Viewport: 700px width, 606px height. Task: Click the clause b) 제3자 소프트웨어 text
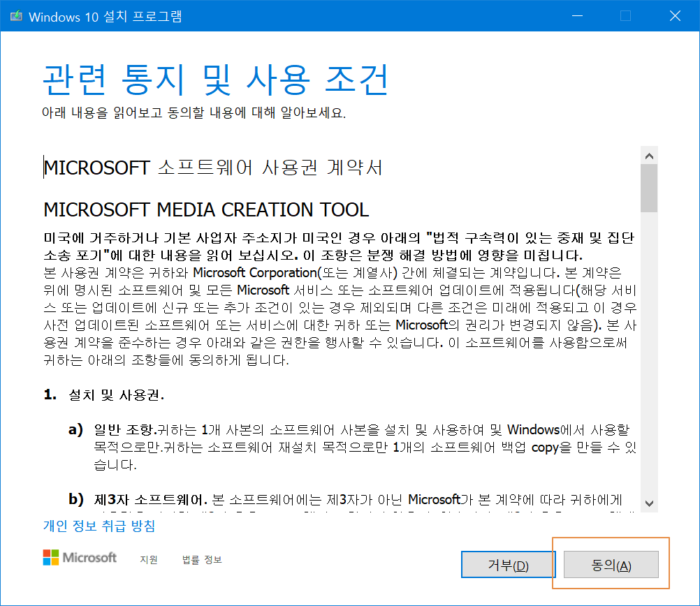(x=346, y=499)
